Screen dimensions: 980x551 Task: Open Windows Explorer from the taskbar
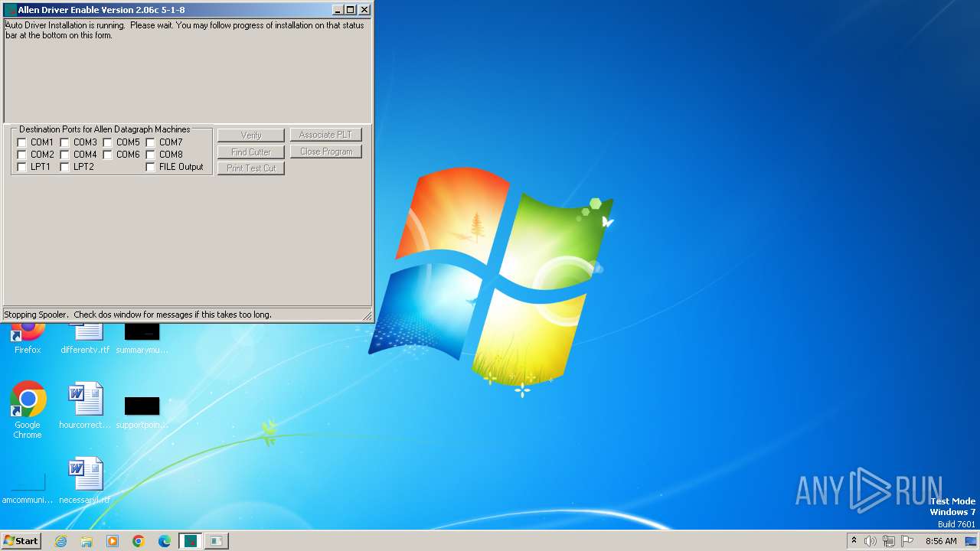click(x=87, y=541)
